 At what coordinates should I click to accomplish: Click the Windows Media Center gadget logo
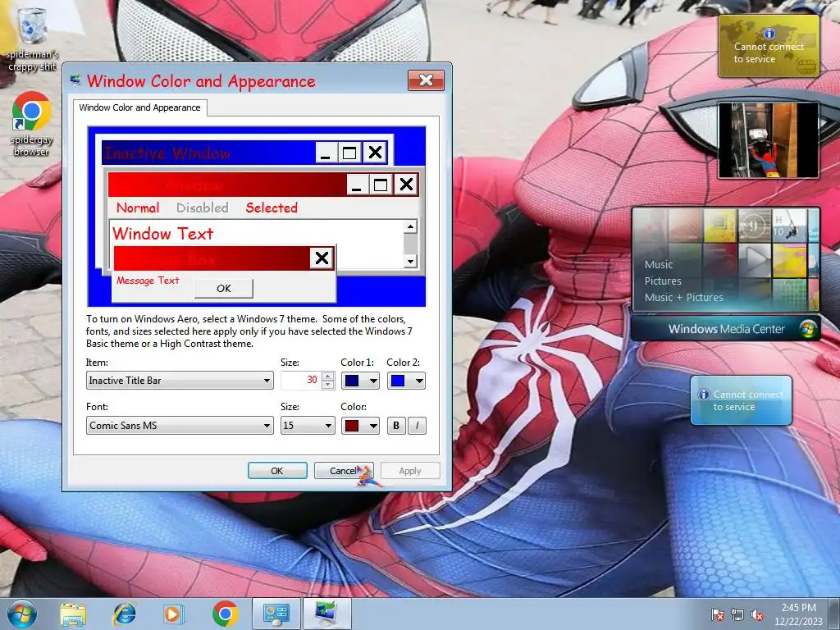[808, 328]
